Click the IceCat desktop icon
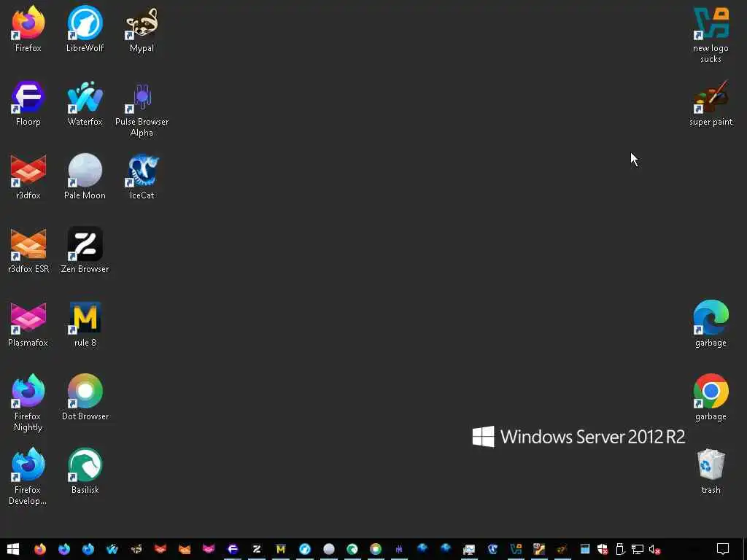The width and height of the screenshot is (747, 560). click(142, 176)
